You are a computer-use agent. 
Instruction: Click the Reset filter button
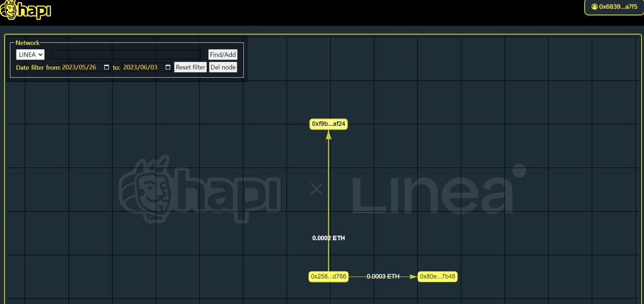point(191,68)
